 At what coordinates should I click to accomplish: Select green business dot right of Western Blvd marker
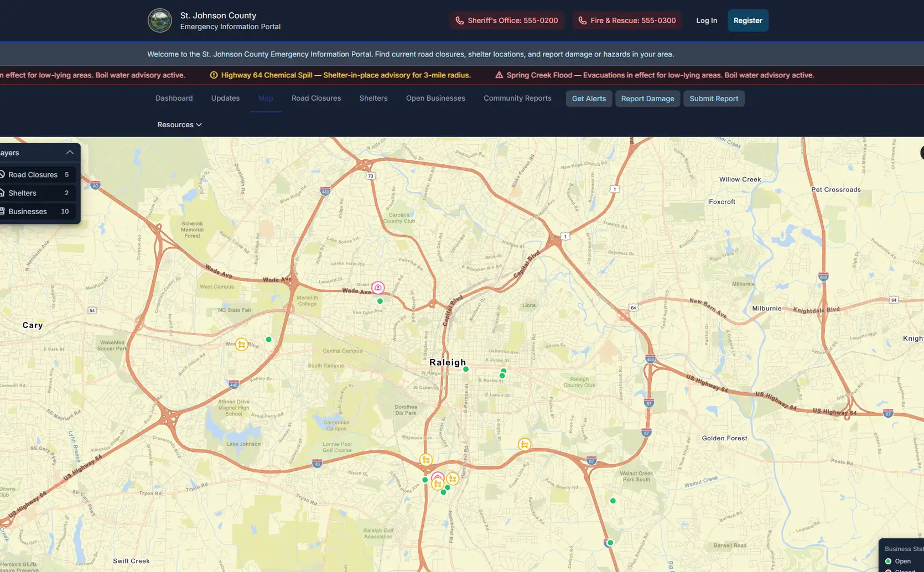[x=268, y=340]
